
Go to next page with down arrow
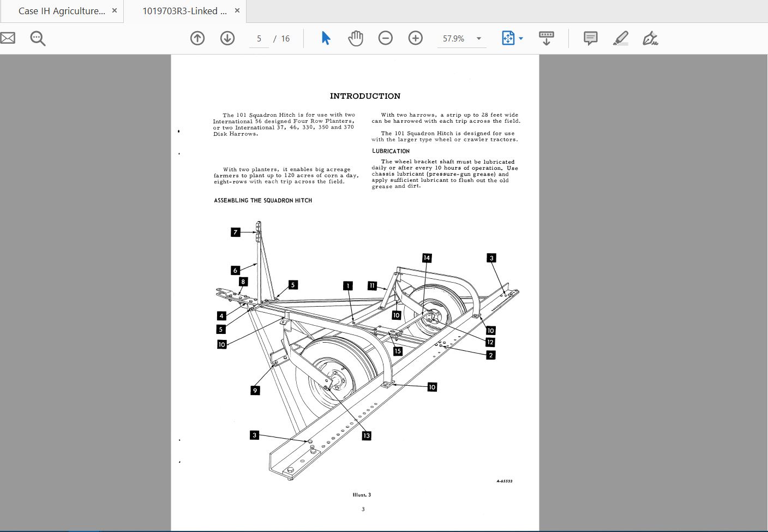click(x=227, y=38)
